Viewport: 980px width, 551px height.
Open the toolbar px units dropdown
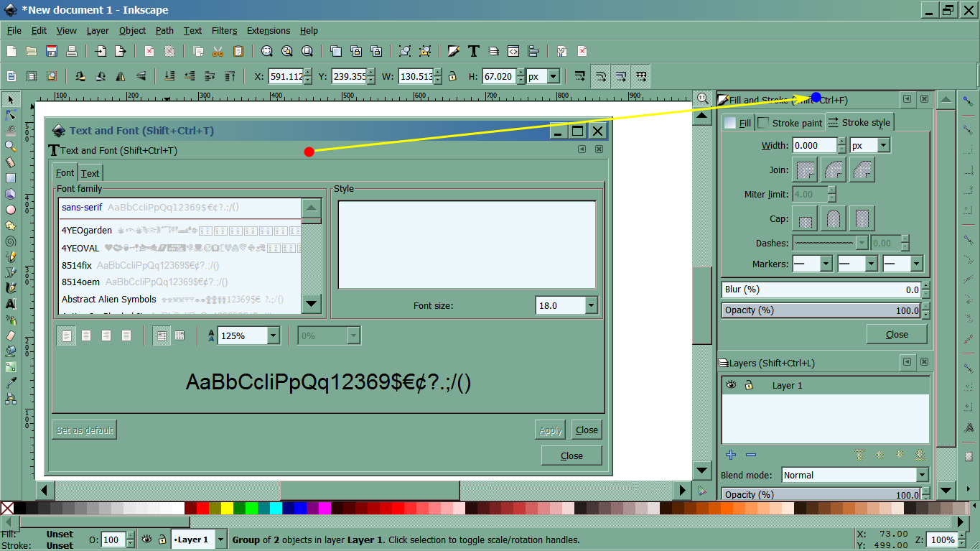point(553,76)
